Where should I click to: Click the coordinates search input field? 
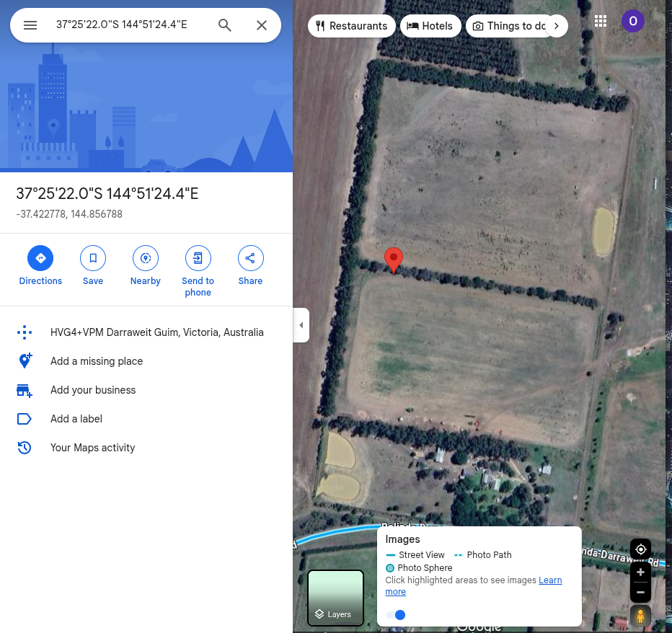(x=121, y=25)
